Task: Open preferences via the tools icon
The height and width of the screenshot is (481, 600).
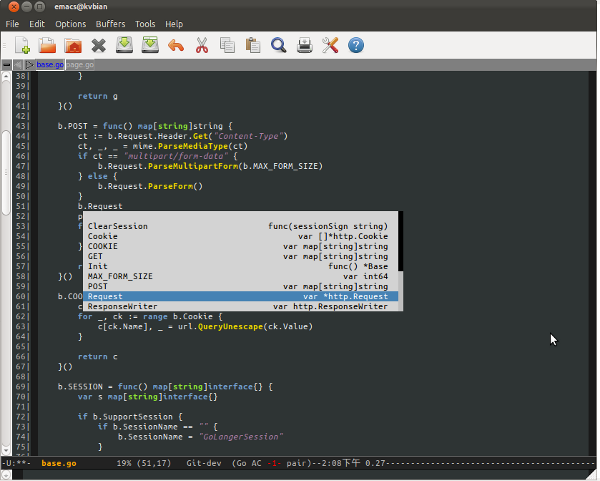Action: click(x=330, y=45)
